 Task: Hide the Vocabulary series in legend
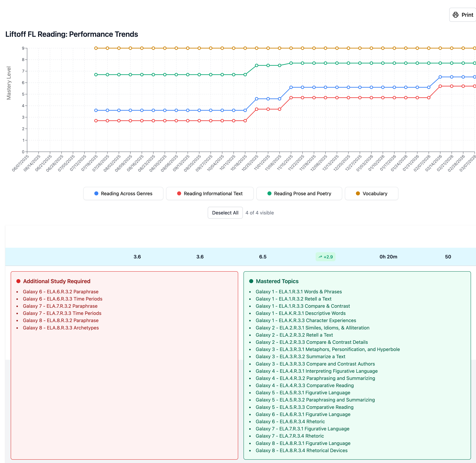(371, 194)
